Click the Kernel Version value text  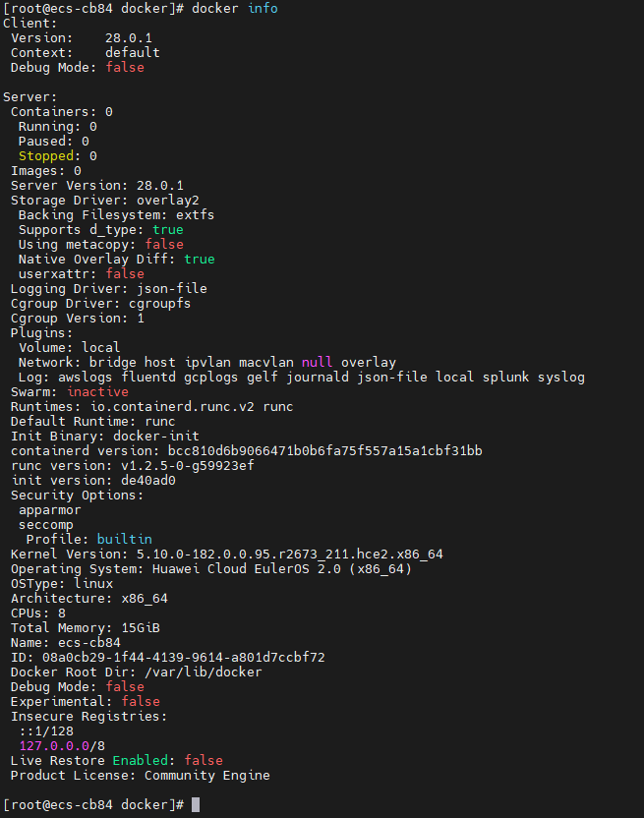point(290,555)
